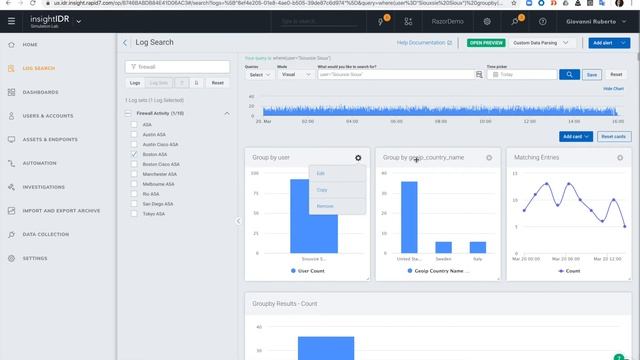Collapse the Firewall Activity log set
The width and height of the screenshot is (640, 360).
point(227,113)
